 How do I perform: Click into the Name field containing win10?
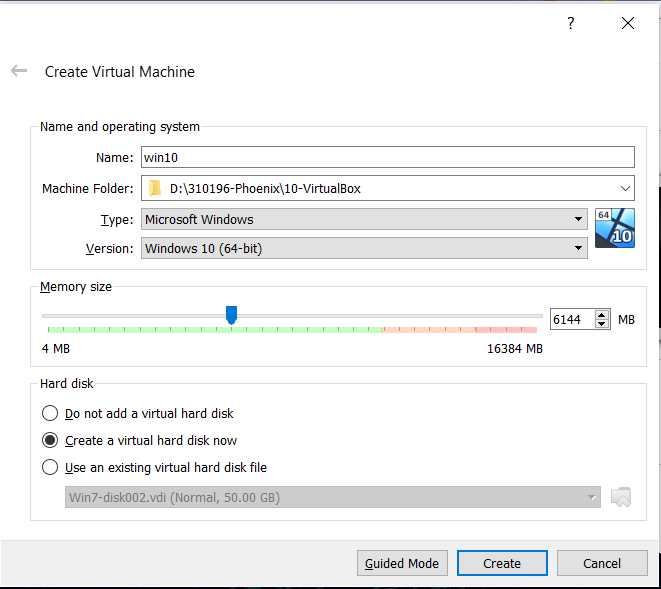tap(387, 157)
